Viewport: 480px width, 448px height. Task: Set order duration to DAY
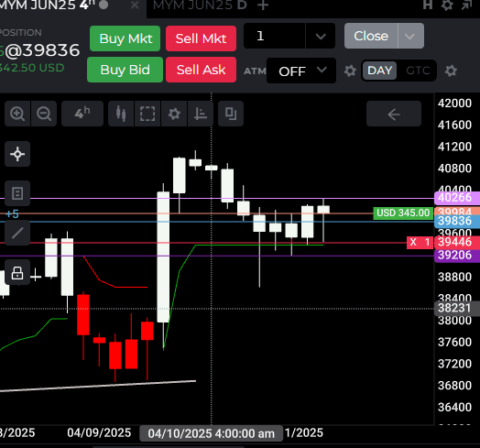380,71
